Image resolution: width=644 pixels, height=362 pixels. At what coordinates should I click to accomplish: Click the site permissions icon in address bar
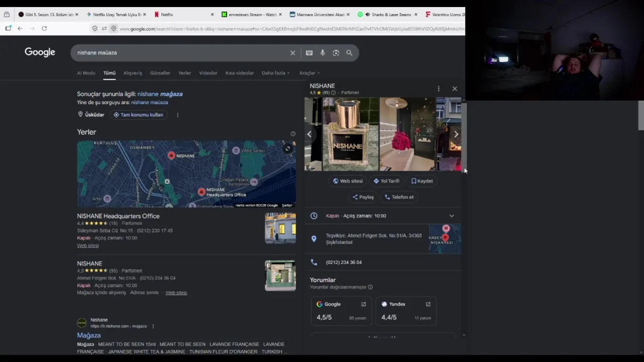(104, 29)
